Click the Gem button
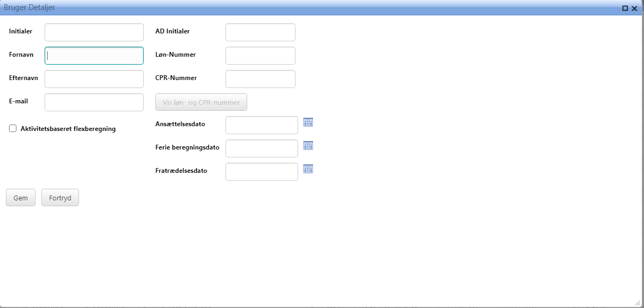Screen dimensions: 644x308 (x=21, y=198)
